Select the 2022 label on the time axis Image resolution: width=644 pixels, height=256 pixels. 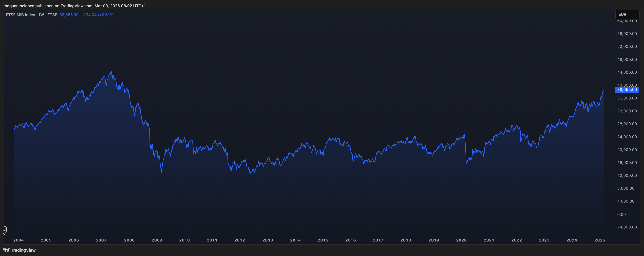[516, 240]
